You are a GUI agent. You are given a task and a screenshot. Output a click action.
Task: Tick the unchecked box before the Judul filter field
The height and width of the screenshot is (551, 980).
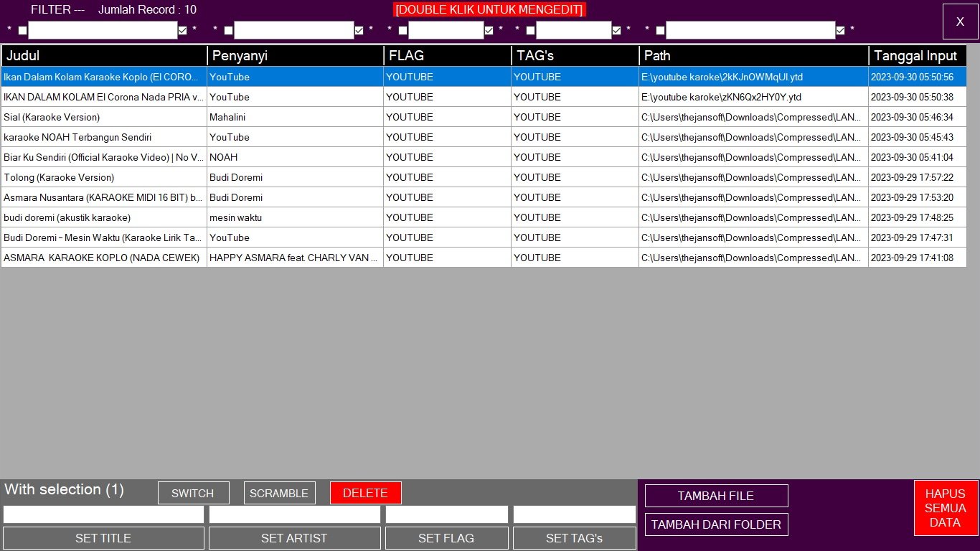[x=22, y=30]
